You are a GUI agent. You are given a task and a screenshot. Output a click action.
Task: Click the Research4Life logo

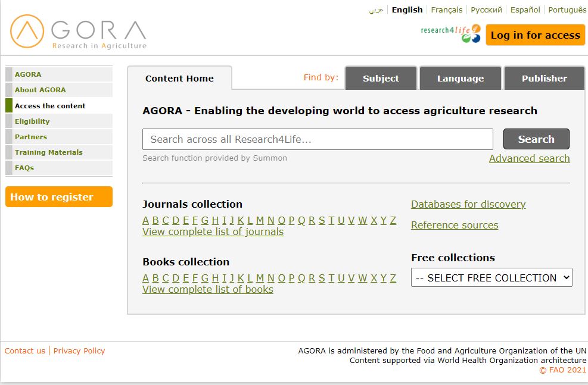click(450, 33)
